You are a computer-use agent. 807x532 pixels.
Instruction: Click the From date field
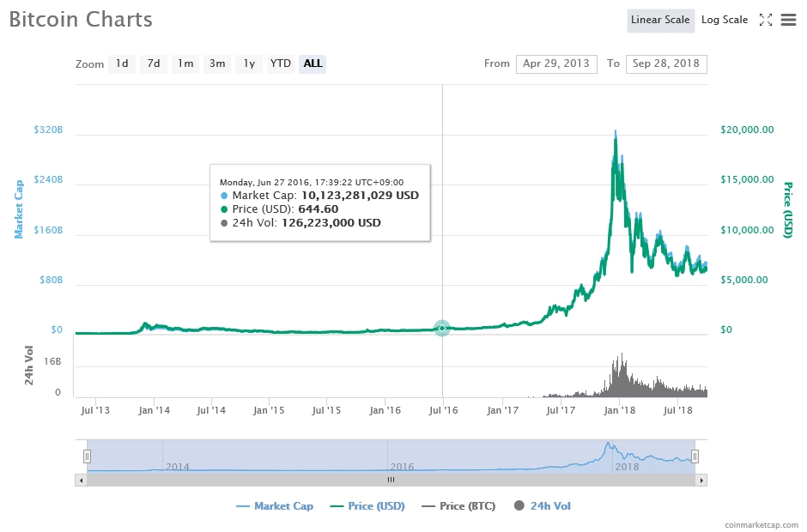pyautogui.click(x=555, y=63)
